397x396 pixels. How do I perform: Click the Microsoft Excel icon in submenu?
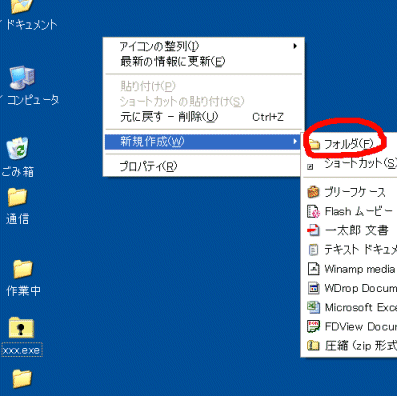point(313,307)
